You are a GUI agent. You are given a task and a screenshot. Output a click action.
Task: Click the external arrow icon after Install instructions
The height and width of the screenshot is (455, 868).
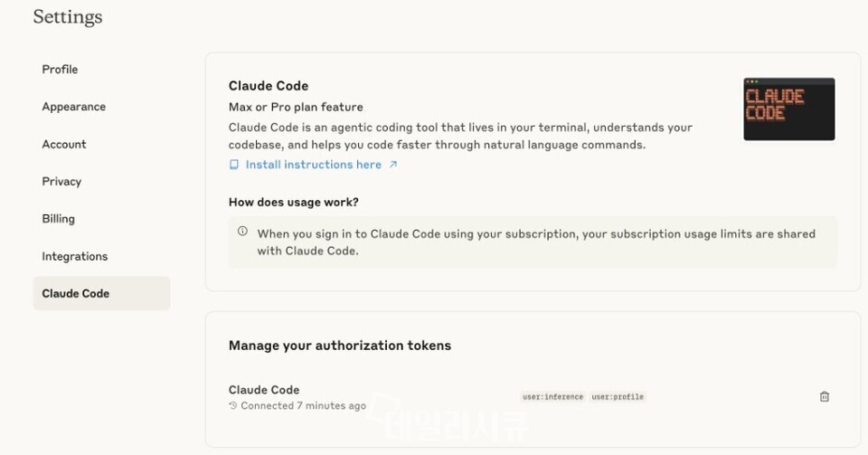click(393, 165)
